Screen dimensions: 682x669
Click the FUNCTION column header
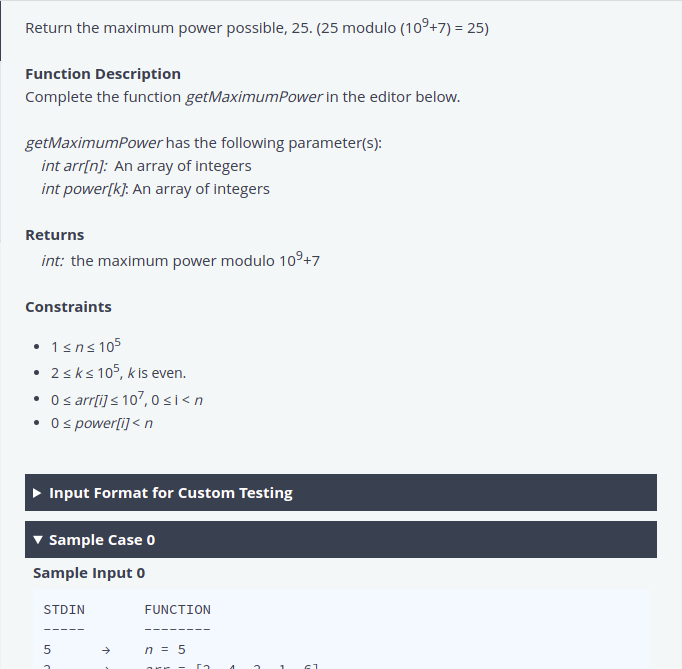click(x=177, y=610)
